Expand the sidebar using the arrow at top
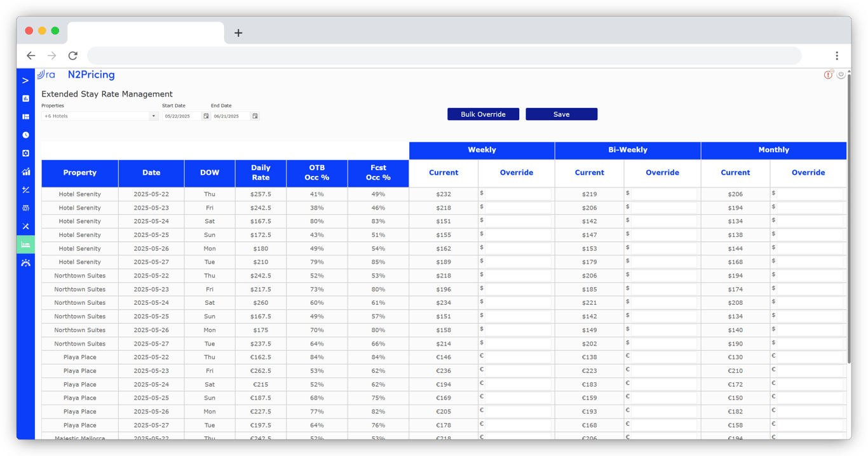The image size is (868, 456). [x=25, y=81]
